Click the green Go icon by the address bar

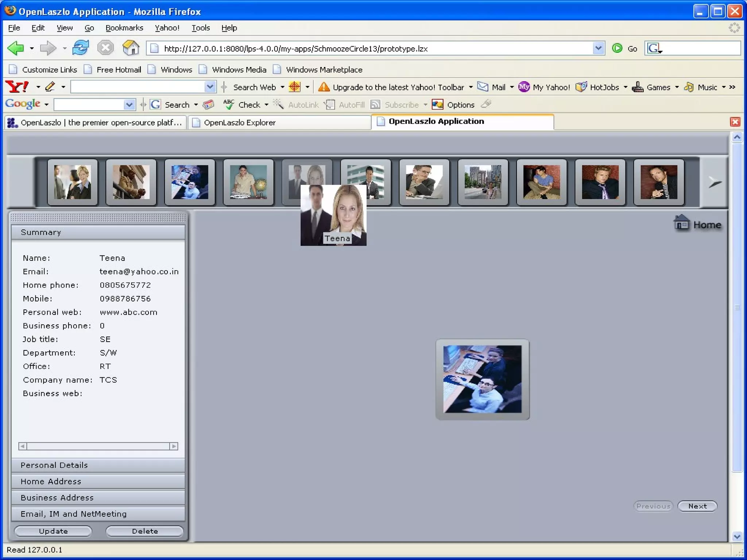(617, 48)
